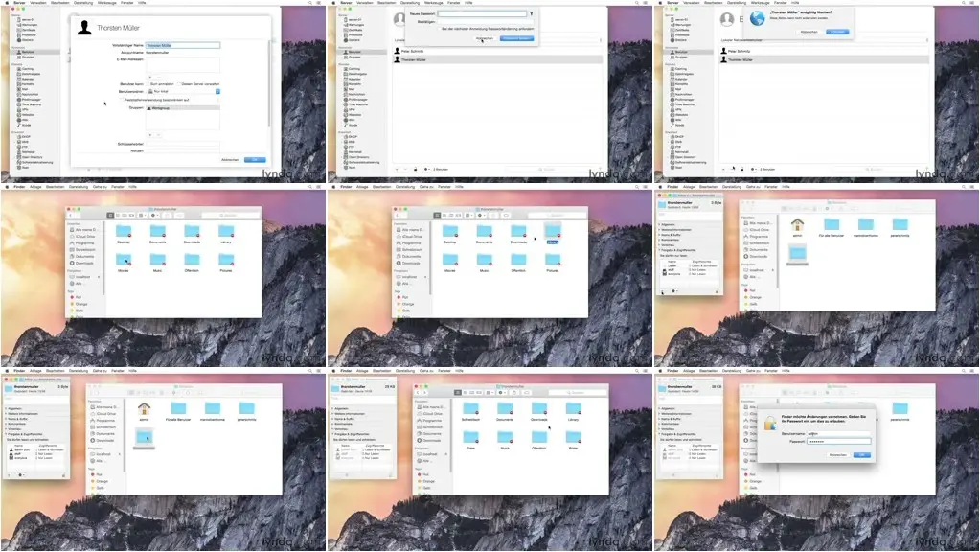Screen dimensions: 980x552
Task: Click Abbrechen in the Finder authentication dialog
Action: pyautogui.click(x=837, y=454)
